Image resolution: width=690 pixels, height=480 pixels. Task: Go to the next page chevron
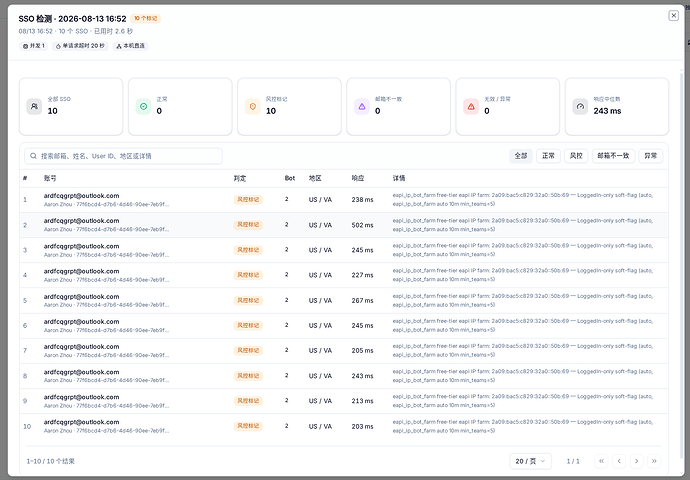(636, 461)
